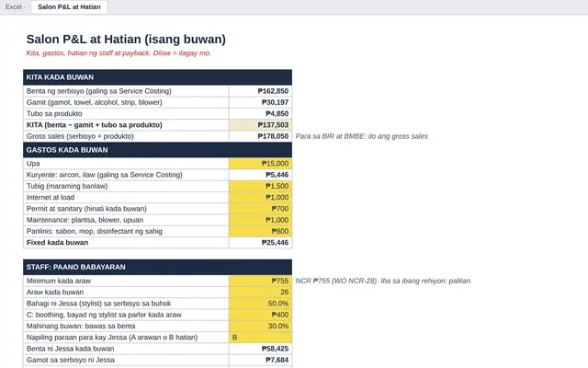Edit the yellow ₱800 Panlinis input
The height and width of the screenshot is (368, 588).
260,231
